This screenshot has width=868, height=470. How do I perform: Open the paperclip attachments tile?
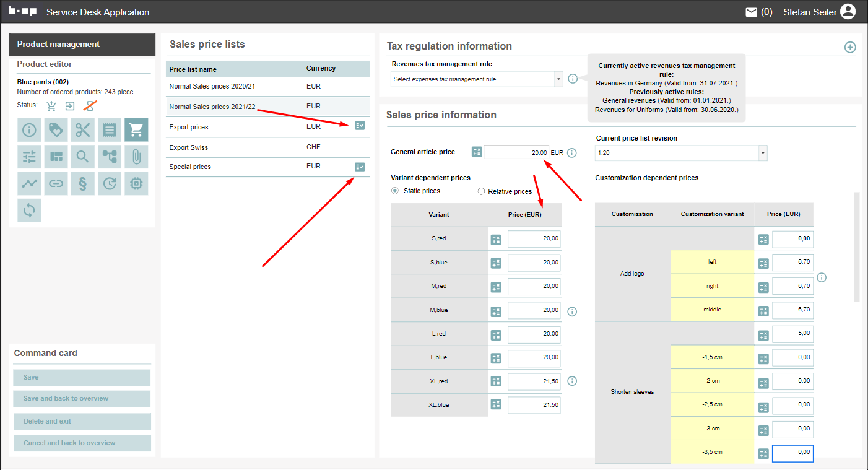coord(136,157)
